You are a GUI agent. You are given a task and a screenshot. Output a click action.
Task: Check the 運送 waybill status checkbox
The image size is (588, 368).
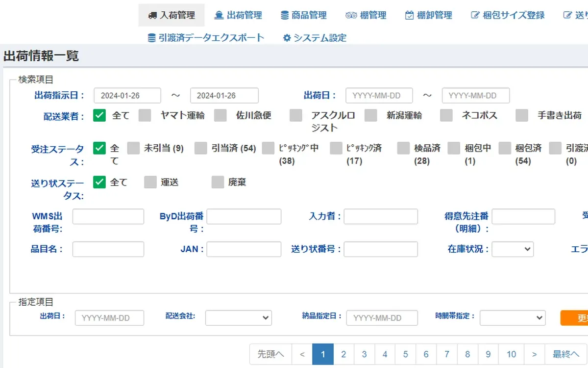click(150, 182)
